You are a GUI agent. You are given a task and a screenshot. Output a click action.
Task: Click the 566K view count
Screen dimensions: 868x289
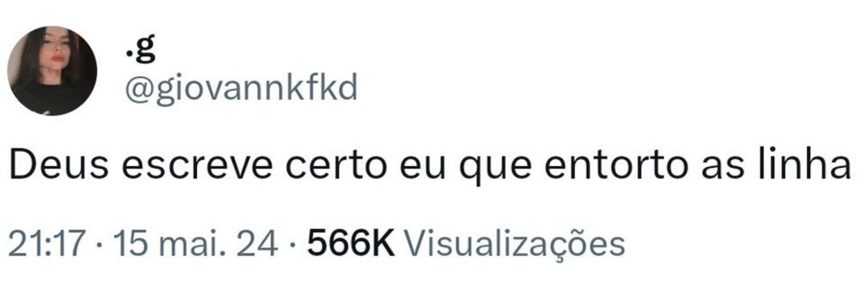(351, 243)
